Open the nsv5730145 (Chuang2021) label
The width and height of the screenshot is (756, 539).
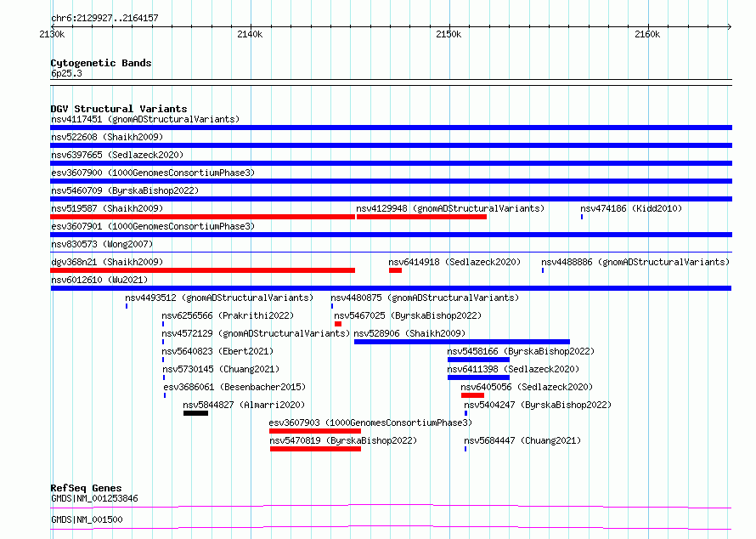[x=221, y=369]
